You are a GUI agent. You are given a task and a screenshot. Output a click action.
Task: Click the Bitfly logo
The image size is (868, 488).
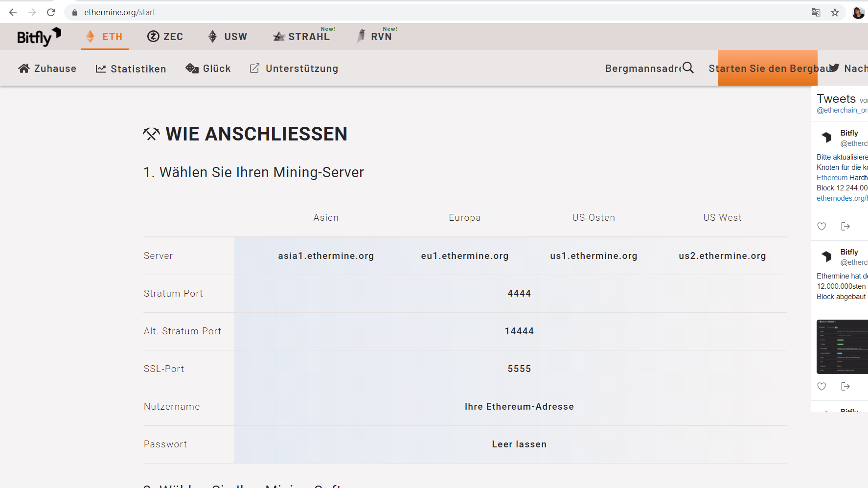39,37
